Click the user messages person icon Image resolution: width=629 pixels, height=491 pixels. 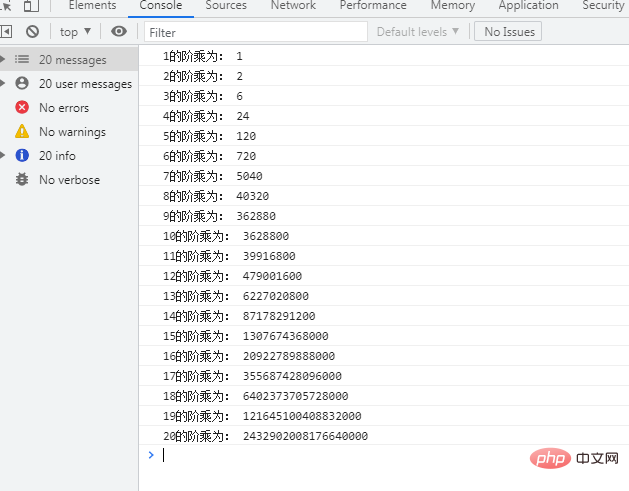coord(22,83)
